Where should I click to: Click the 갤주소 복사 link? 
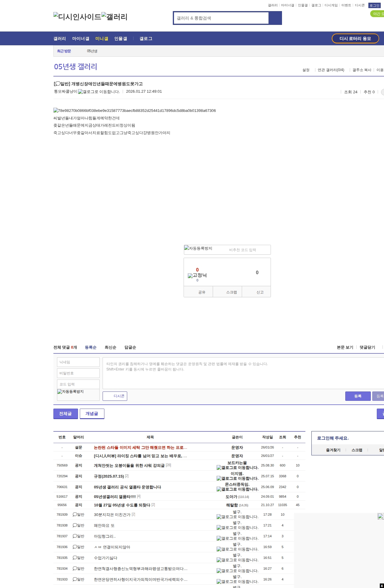(362, 70)
